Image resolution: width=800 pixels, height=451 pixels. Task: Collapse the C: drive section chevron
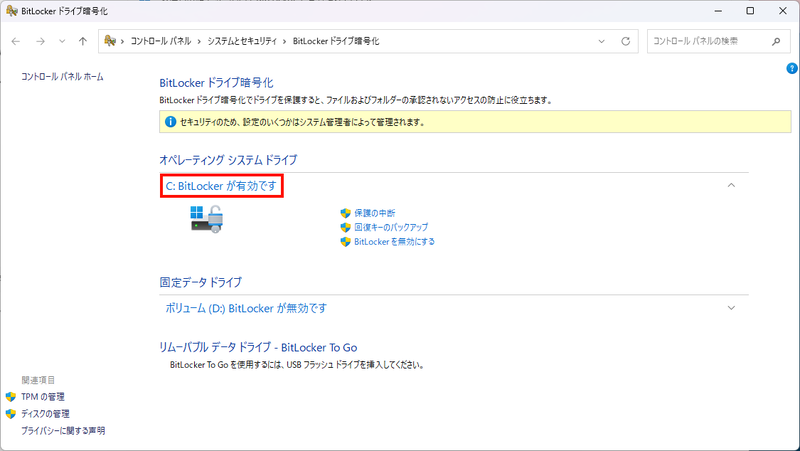click(731, 185)
